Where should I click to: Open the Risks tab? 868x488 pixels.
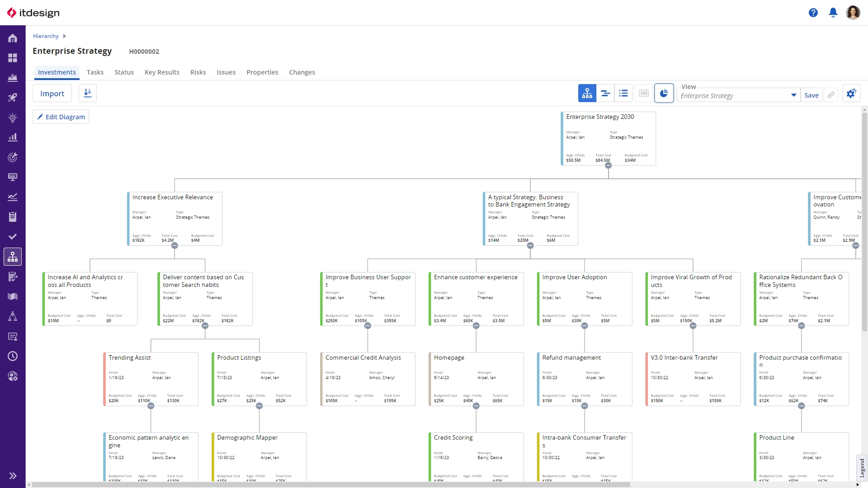(198, 72)
